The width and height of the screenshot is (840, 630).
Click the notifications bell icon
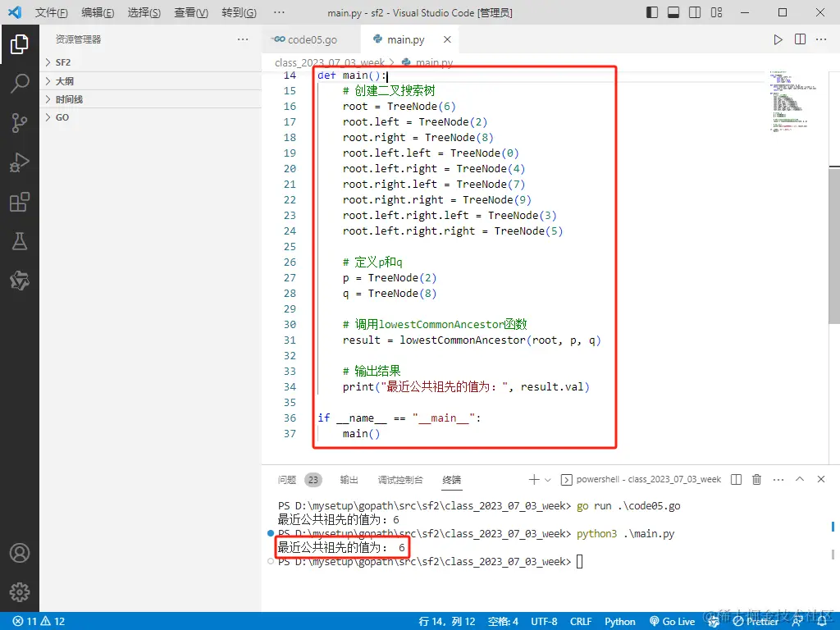click(822, 622)
